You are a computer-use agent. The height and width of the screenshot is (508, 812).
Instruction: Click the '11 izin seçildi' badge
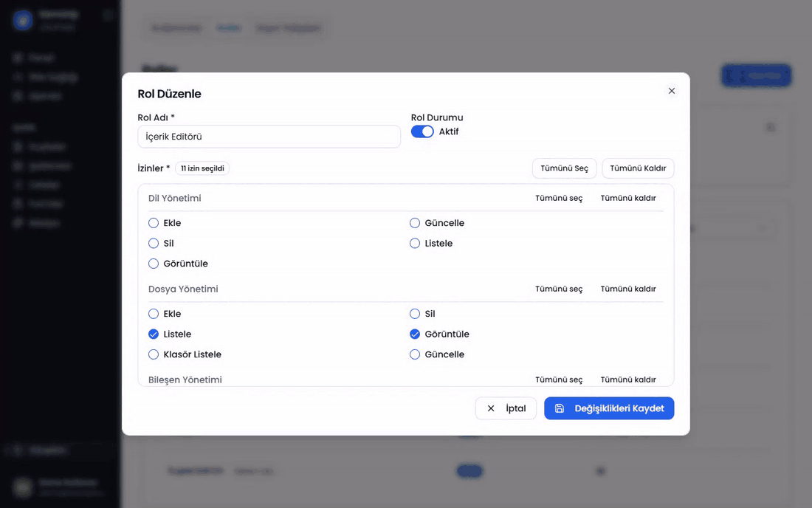click(202, 168)
